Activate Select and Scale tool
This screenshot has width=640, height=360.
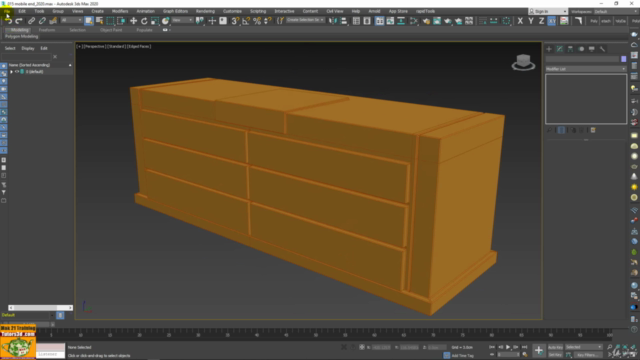(x=155, y=21)
